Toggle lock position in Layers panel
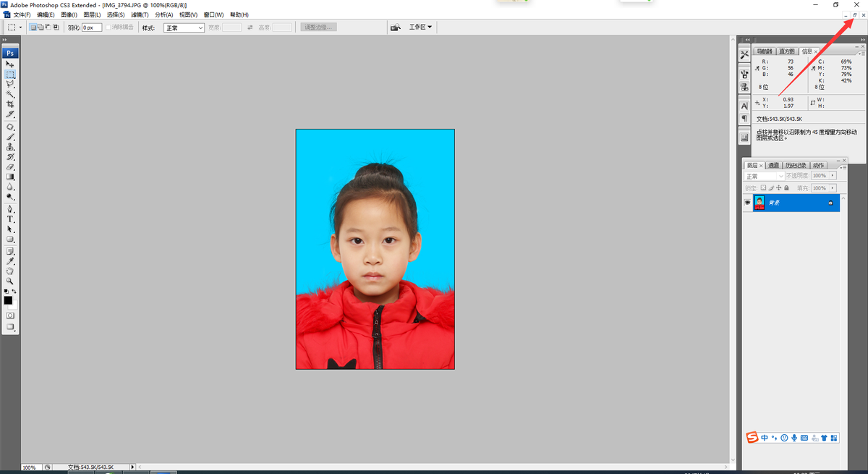 tap(779, 188)
